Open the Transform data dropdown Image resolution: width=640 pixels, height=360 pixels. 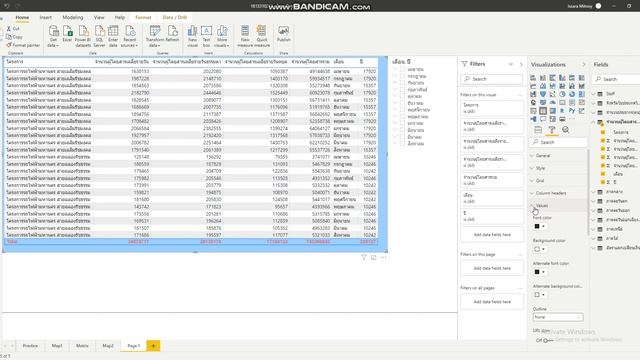tap(155, 36)
